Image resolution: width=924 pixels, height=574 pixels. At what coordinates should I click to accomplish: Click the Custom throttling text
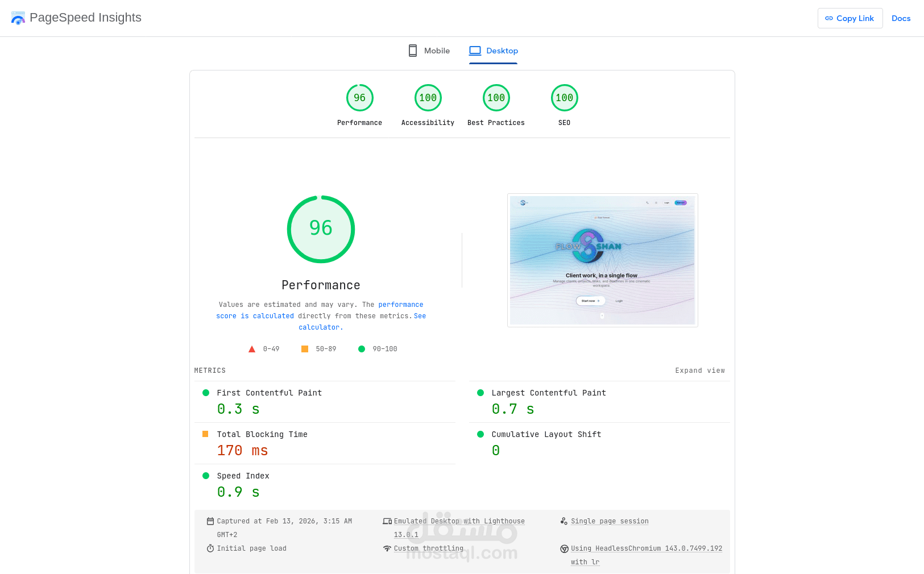pos(429,548)
